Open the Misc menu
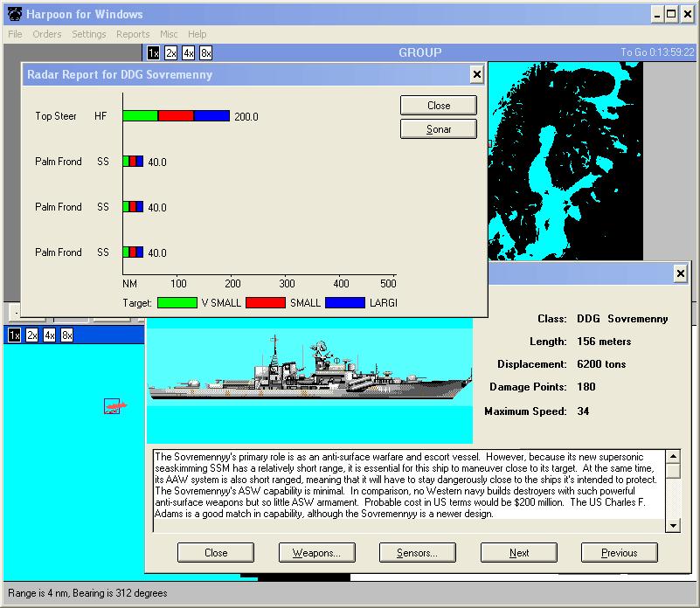The height and width of the screenshot is (608, 700). (169, 34)
